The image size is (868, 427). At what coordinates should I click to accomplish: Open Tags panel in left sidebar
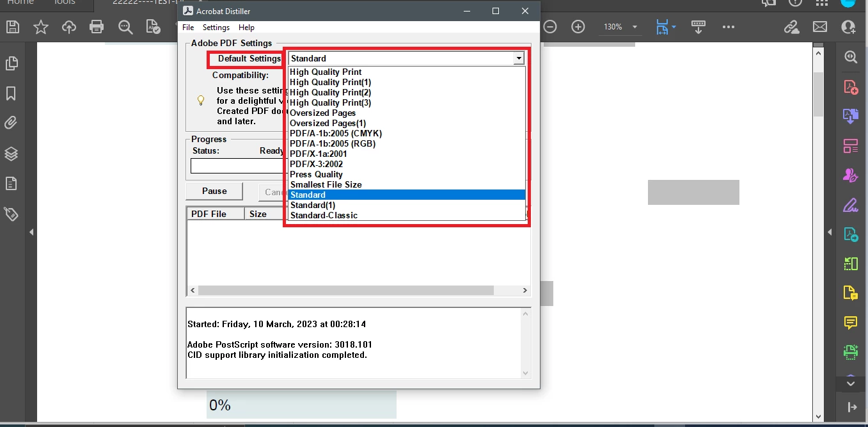pos(11,213)
